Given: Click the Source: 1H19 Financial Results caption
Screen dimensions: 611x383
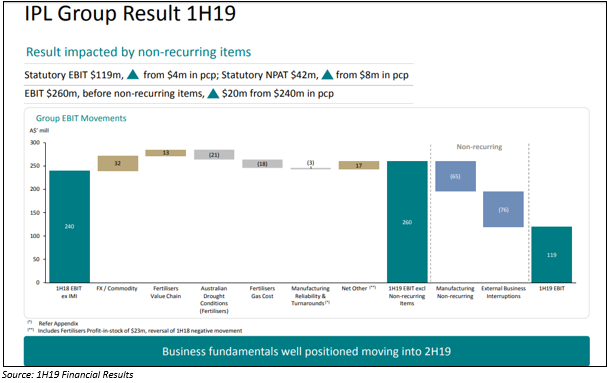Looking at the screenshot, I should coord(67,375).
